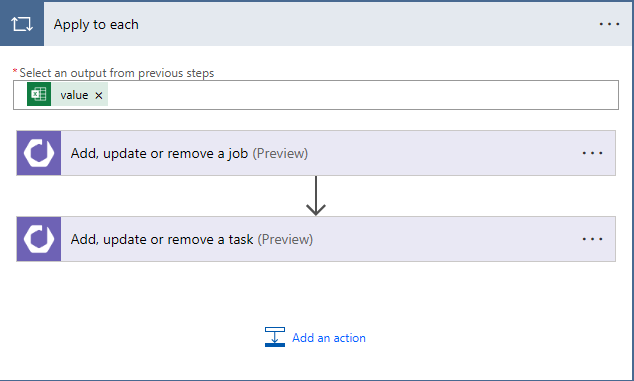Click the Apply to each loop icon

click(x=22, y=24)
